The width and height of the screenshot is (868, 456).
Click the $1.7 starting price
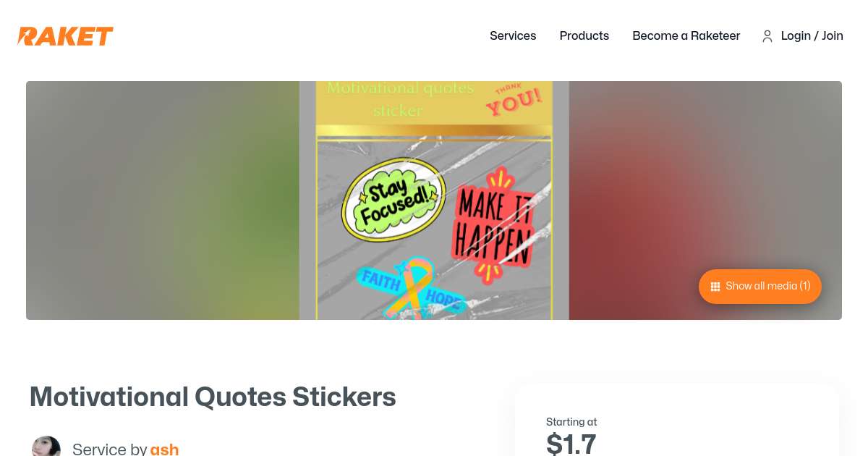(x=571, y=444)
